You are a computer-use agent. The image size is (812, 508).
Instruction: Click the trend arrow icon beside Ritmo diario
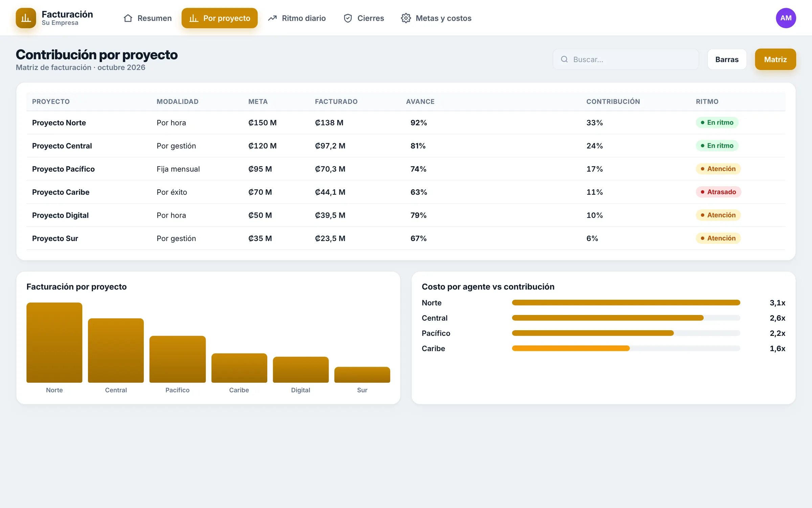[272, 18]
